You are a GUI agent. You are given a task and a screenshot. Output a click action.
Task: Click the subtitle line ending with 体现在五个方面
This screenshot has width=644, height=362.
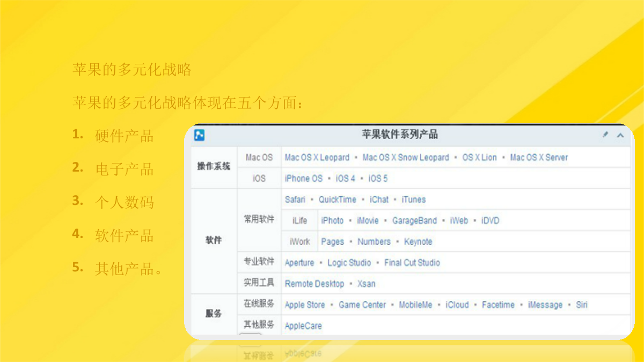(188, 102)
